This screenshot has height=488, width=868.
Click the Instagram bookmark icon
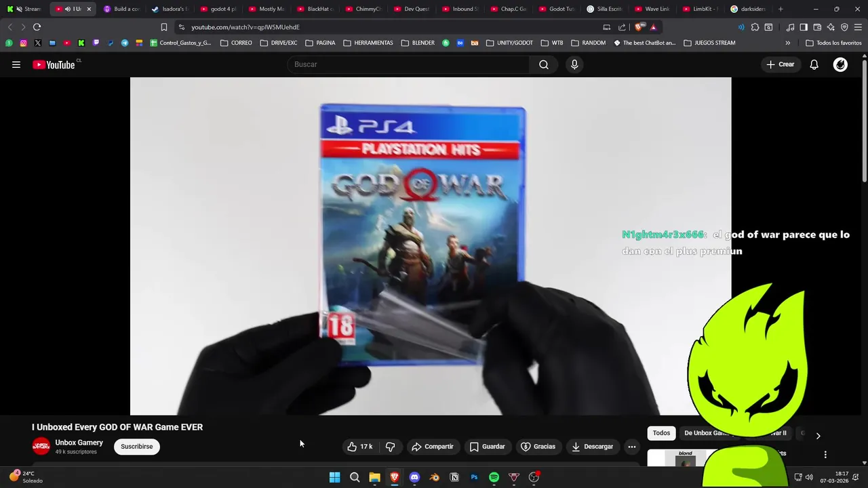click(23, 43)
